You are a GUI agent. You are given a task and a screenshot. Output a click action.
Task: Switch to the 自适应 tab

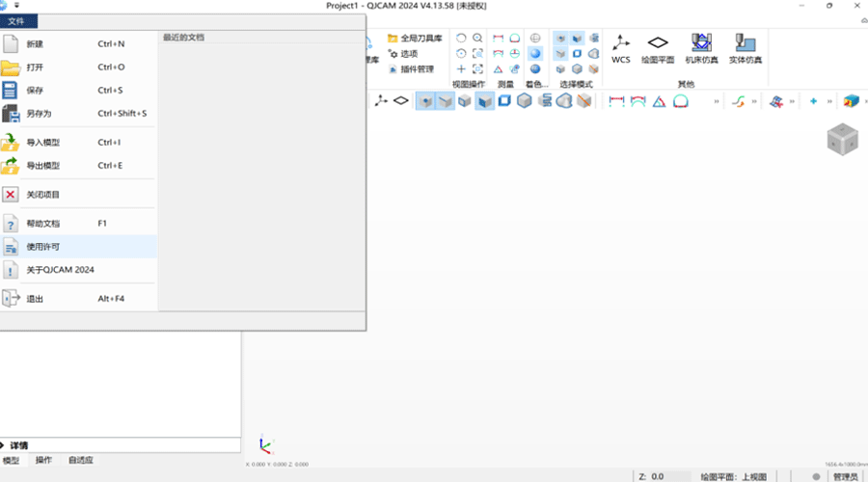click(x=80, y=461)
